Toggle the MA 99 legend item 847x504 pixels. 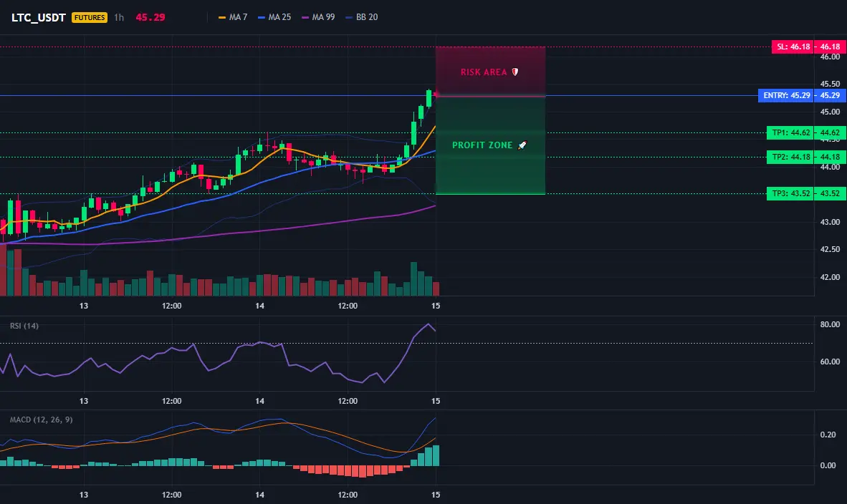318,17
